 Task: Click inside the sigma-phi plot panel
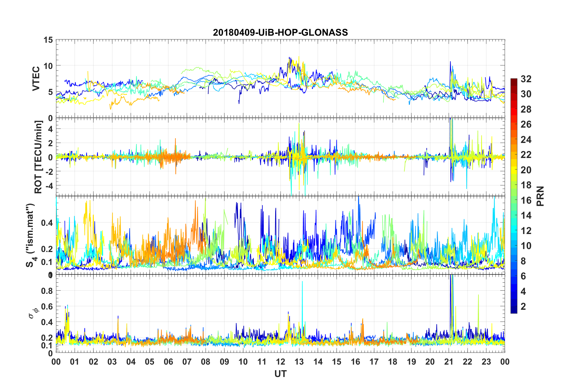click(x=280, y=313)
